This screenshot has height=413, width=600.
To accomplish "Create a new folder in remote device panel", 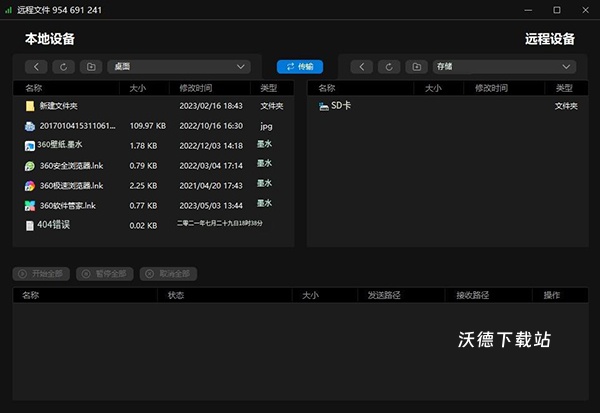I will [x=417, y=67].
